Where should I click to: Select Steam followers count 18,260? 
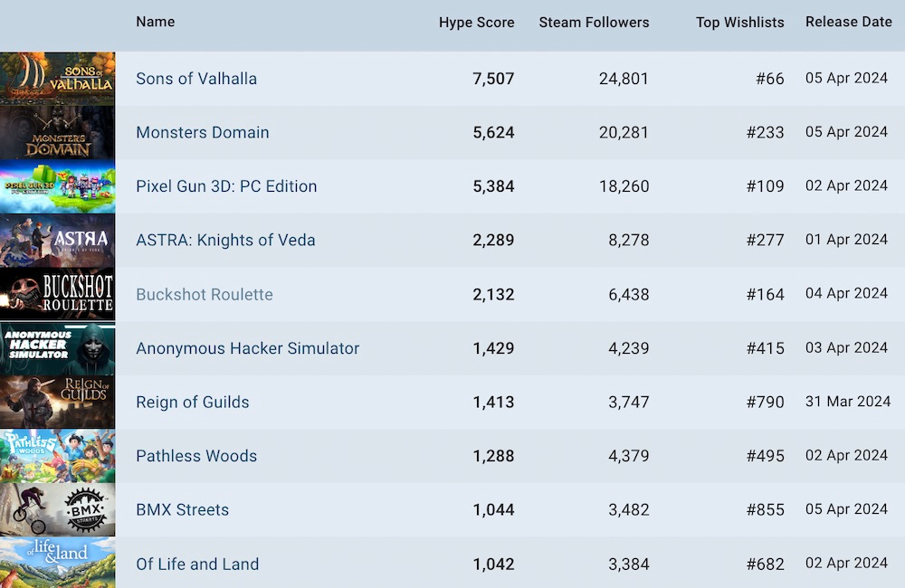pos(624,185)
